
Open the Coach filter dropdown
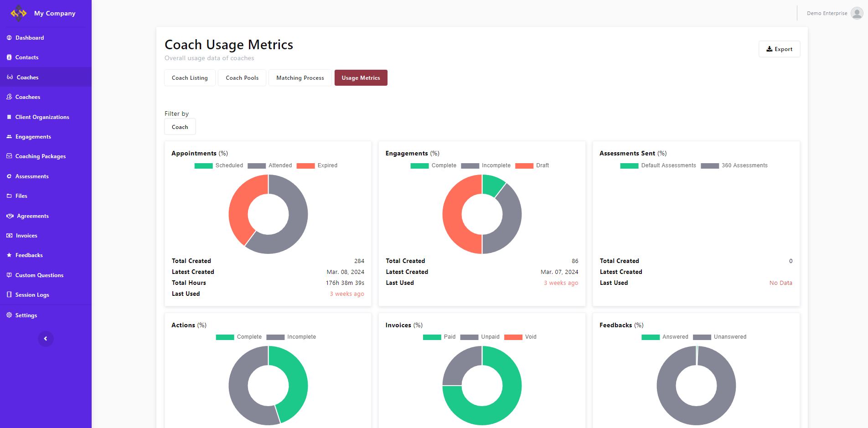(180, 127)
